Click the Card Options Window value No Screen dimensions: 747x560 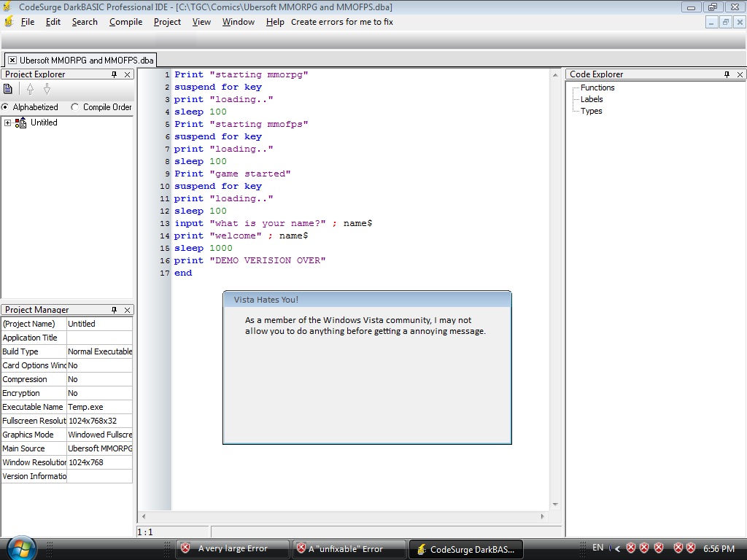tap(99, 365)
